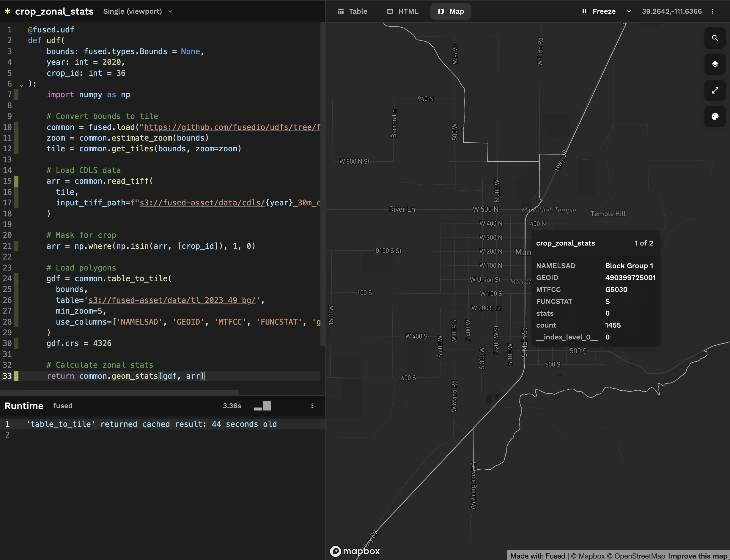730x560 pixels.
Task: Click the fullscreen expand arrows icon
Action: (x=715, y=90)
